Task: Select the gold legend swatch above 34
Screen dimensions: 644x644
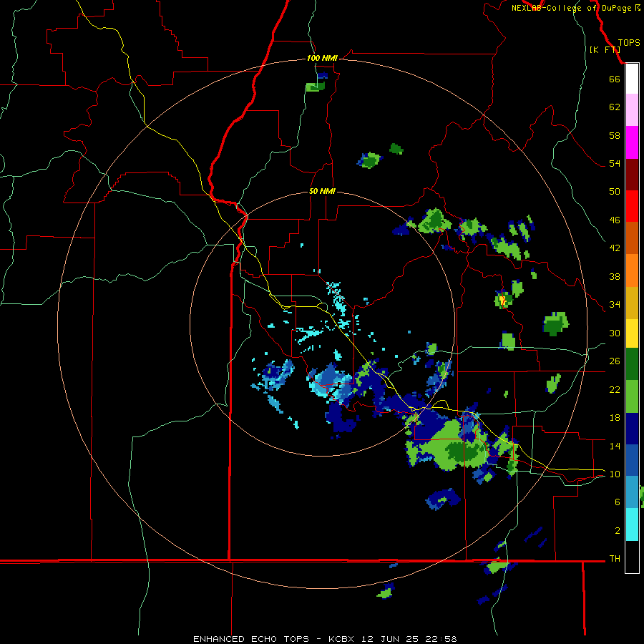Action: [x=632, y=303]
